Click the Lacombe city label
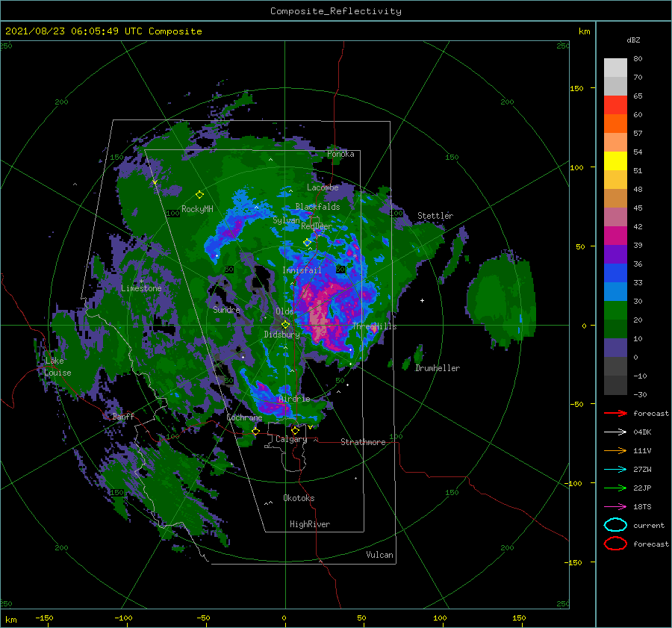 click(323, 187)
